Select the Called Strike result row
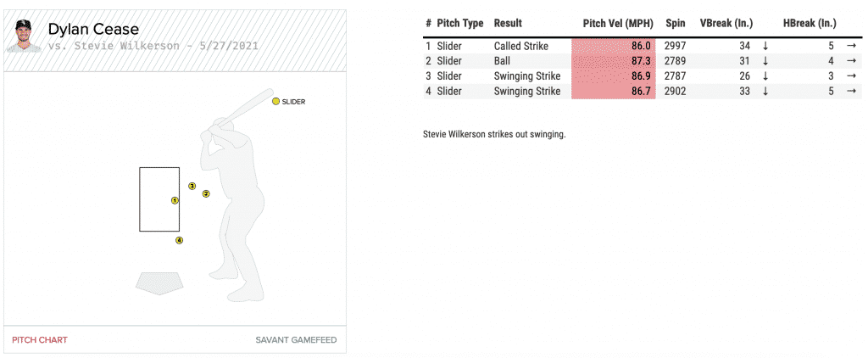This screenshot has width=868, height=358. 522,46
